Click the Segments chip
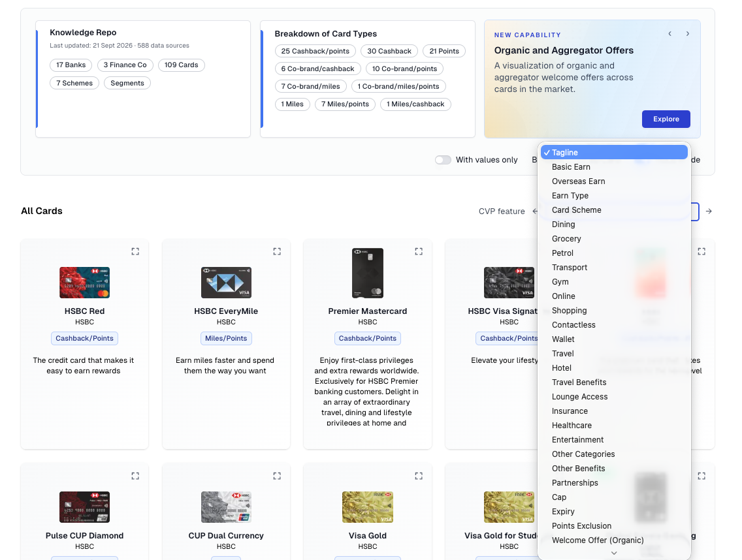 point(127,83)
